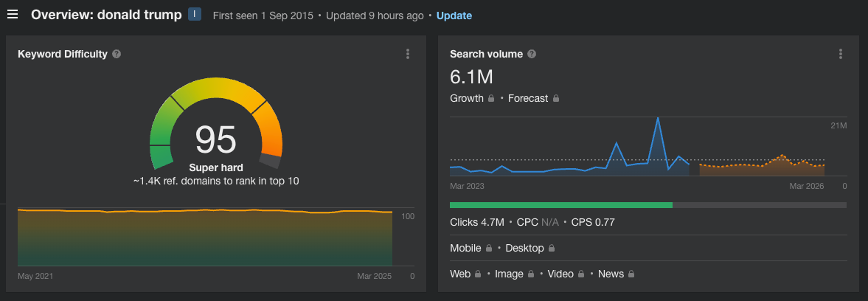Click the Super hard label
Screen dimensions: 868x301
tap(216, 167)
